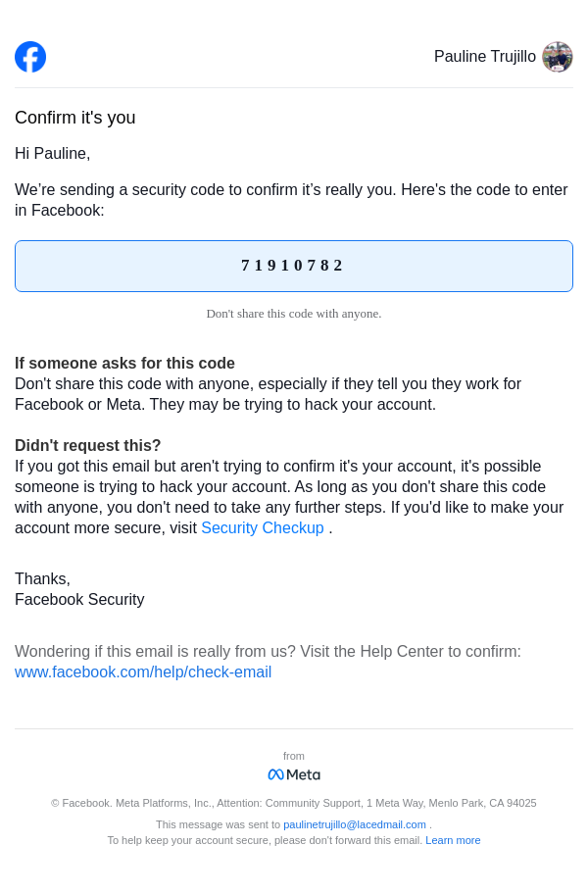The height and width of the screenshot is (895, 588).
Task: Visit the www.facebook.com/help/check-email link
Action: [x=143, y=672]
